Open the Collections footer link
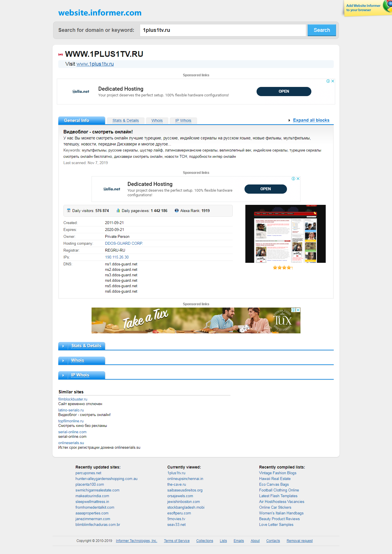The width and height of the screenshot is (392, 554). pos(205,541)
